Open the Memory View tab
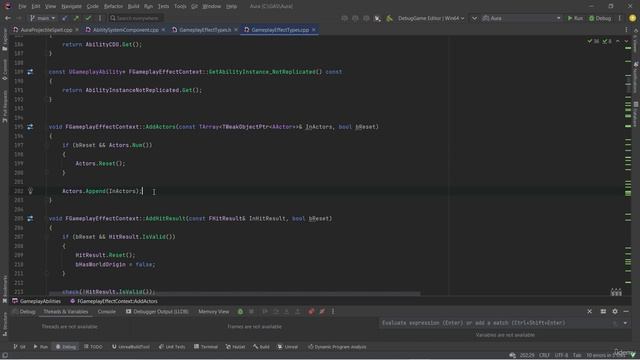The height and width of the screenshot is (360, 640). pyautogui.click(x=213, y=311)
